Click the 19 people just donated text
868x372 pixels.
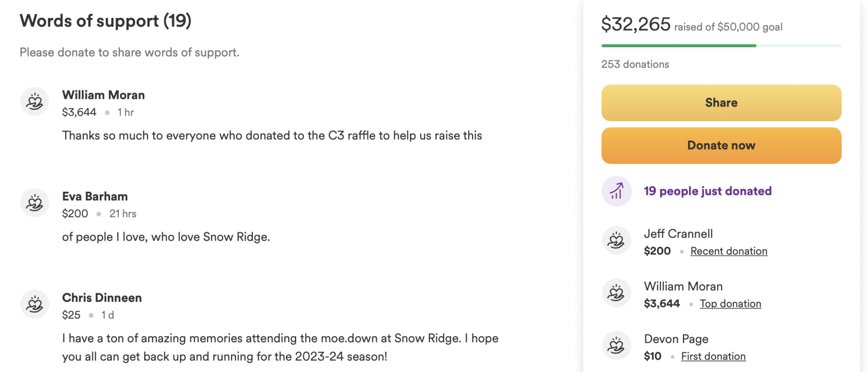click(x=707, y=191)
